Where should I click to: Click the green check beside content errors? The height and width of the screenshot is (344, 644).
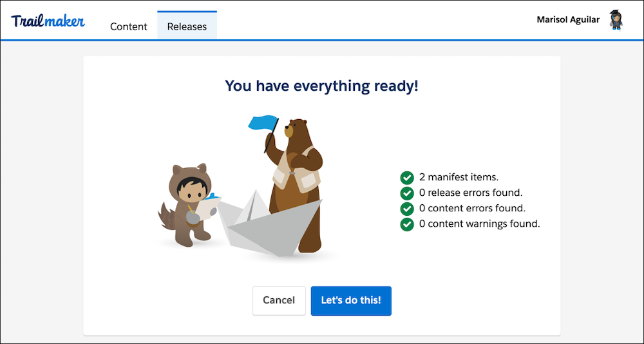(406, 209)
